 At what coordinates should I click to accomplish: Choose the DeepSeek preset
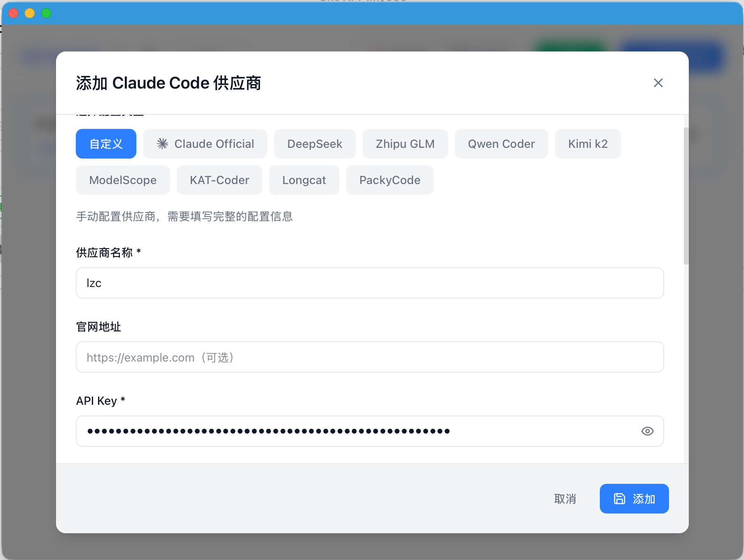click(x=315, y=144)
